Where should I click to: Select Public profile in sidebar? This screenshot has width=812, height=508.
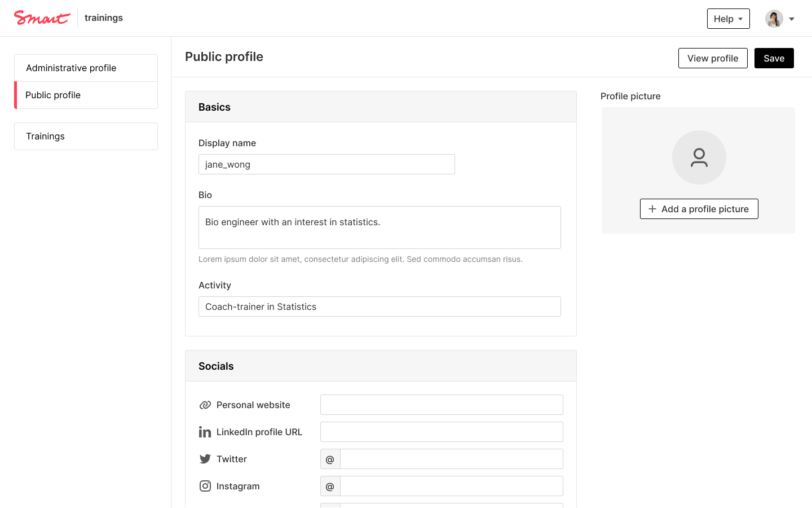click(86, 95)
